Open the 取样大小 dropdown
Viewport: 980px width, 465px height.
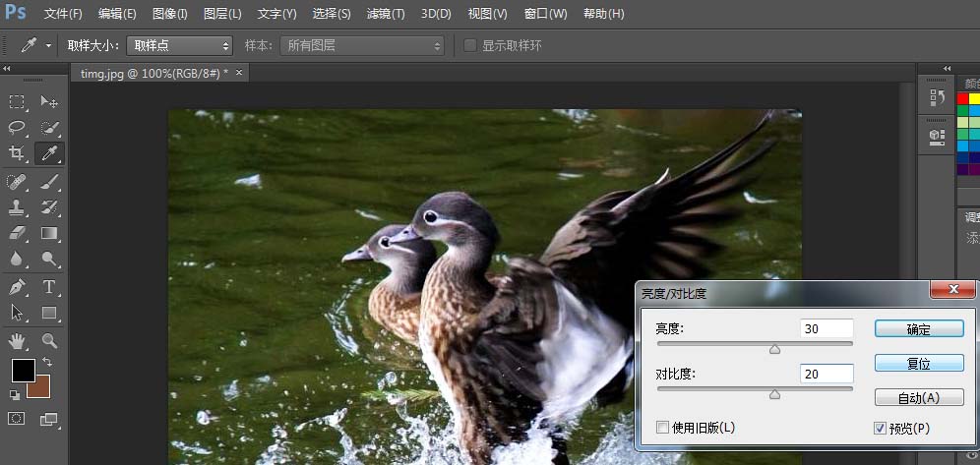(x=179, y=45)
